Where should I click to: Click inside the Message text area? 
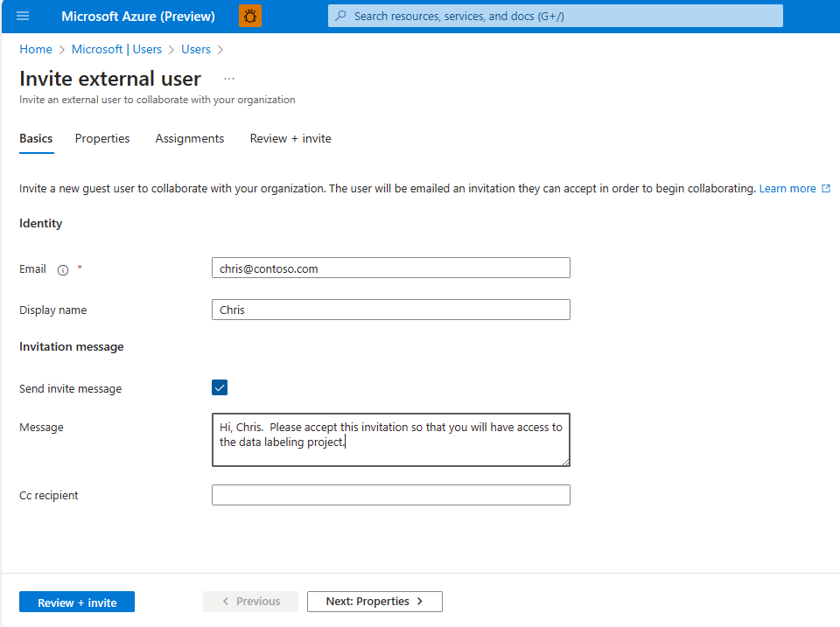[391, 440]
